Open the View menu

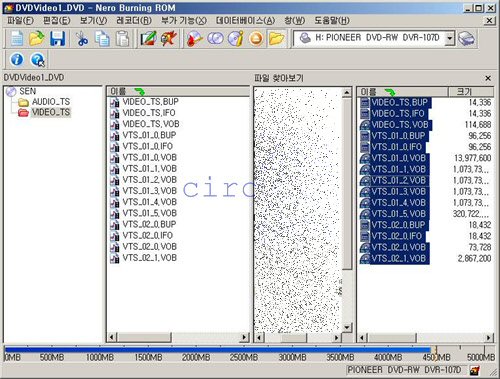click(x=93, y=21)
